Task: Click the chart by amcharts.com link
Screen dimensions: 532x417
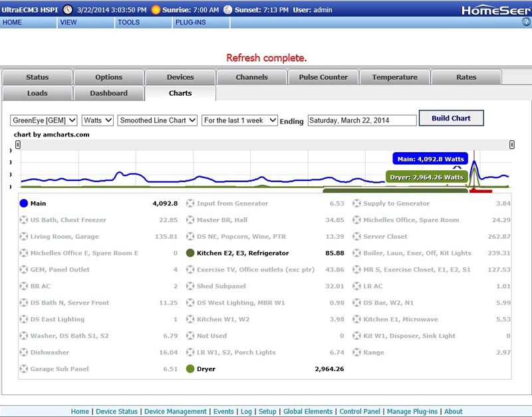Action: point(52,134)
